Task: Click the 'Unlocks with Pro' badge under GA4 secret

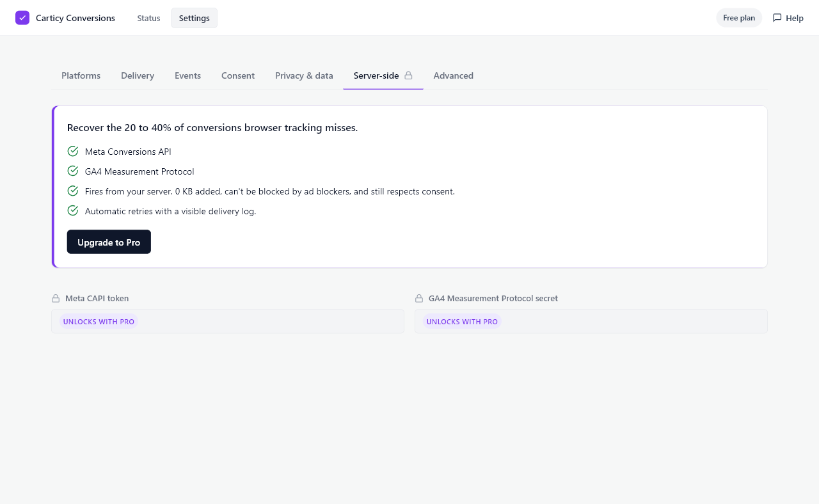Action: (462, 322)
